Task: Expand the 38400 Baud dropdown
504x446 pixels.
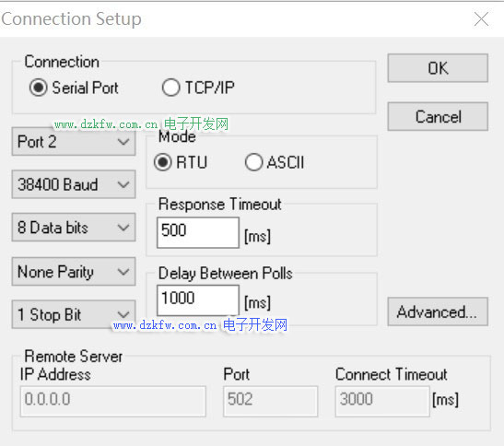Action: pos(74,184)
